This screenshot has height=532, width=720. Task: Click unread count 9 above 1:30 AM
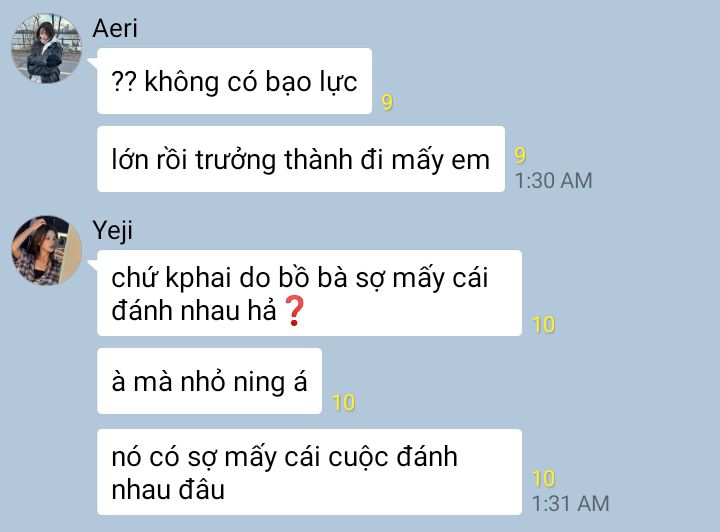(520, 155)
